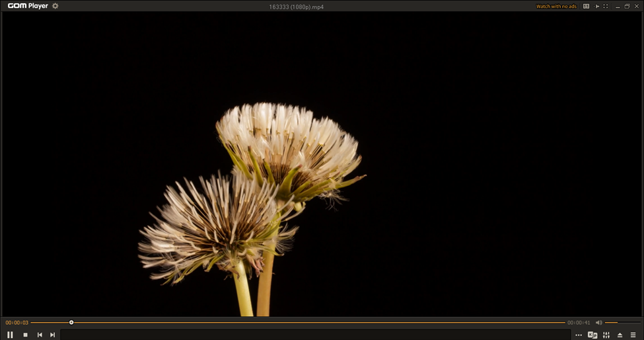
Task: Pause the video playback
Action: point(11,335)
